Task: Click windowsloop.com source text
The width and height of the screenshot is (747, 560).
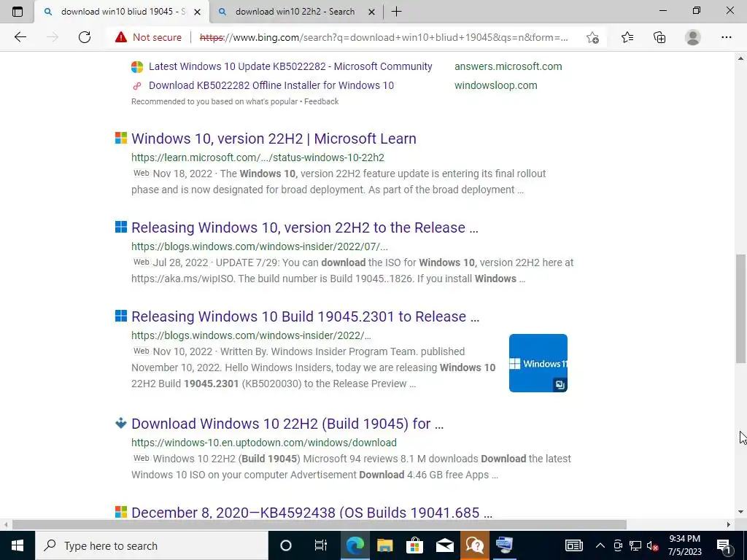Action: click(x=495, y=85)
